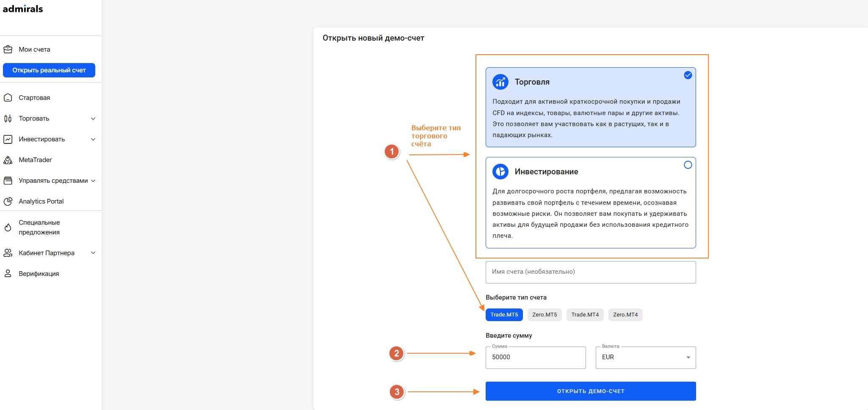The height and width of the screenshot is (410, 868).
Task: Expand the Торговать sidebar submenu
Action: [x=93, y=118]
